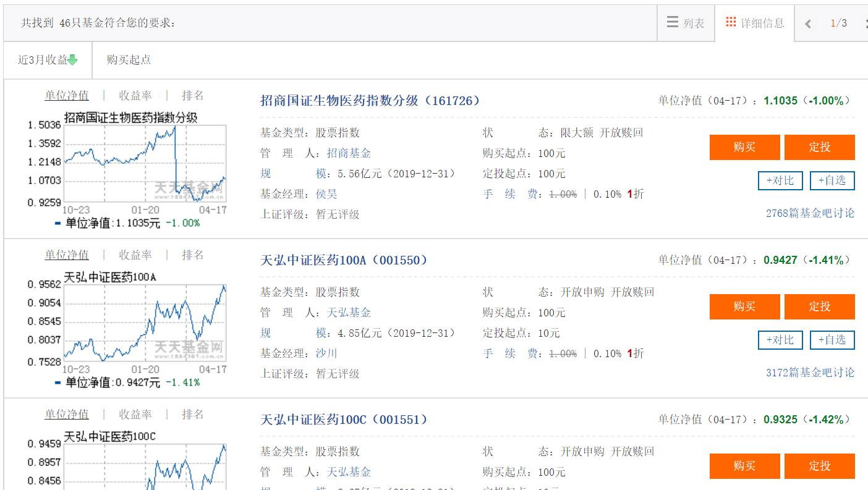868x490 pixels.
Task: Click the 单位净值 chart label link
Action: [66, 95]
